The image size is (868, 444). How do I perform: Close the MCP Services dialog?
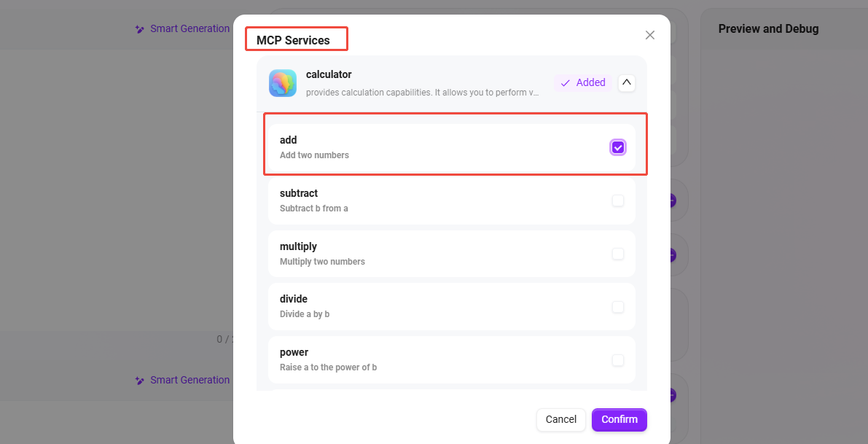pyautogui.click(x=650, y=35)
